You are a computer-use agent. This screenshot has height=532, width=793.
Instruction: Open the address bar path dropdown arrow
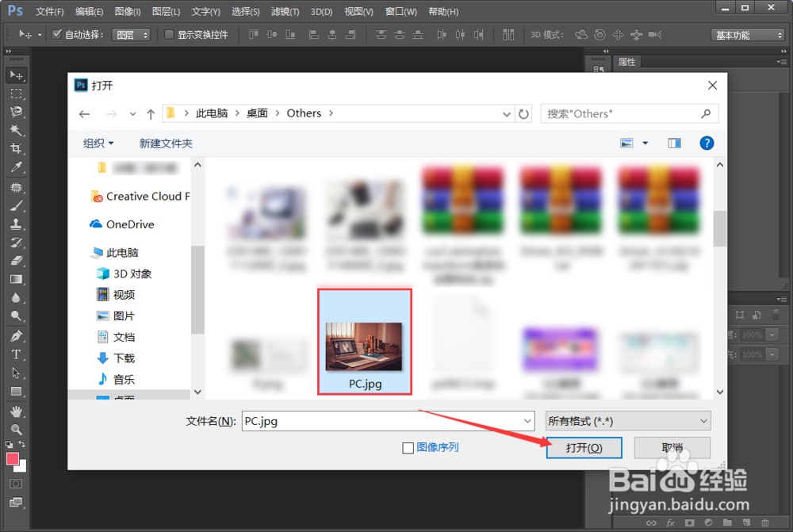pyautogui.click(x=507, y=113)
